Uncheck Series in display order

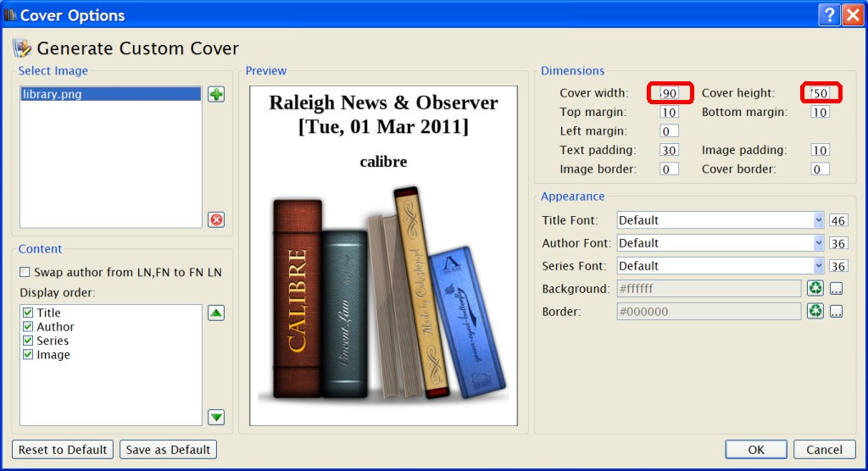28,341
